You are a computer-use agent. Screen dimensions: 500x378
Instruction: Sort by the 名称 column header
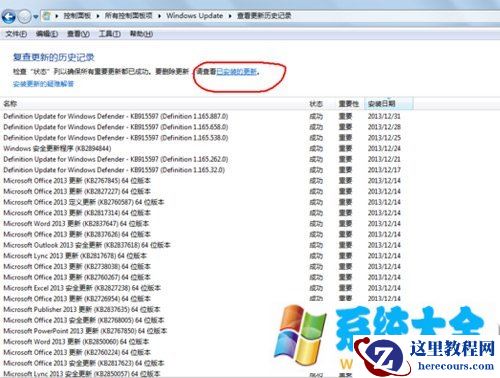point(10,104)
